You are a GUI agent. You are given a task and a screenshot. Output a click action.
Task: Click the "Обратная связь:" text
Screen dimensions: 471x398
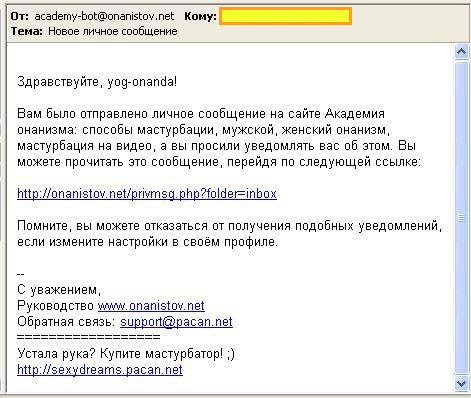coord(66,322)
